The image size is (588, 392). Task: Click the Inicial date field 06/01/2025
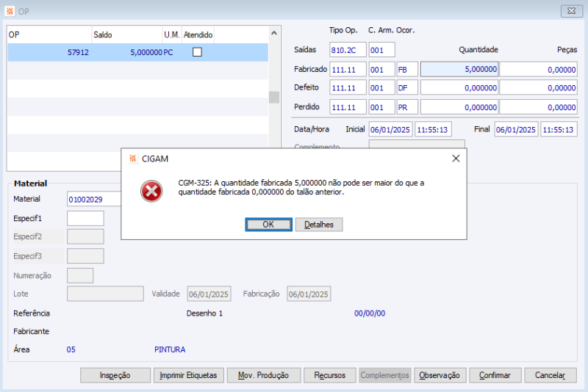391,129
